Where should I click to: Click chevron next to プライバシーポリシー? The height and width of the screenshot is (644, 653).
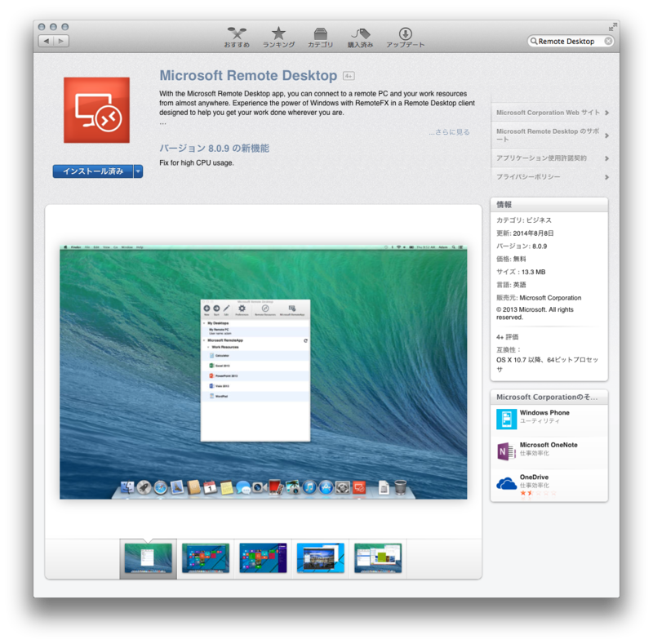coord(606,177)
